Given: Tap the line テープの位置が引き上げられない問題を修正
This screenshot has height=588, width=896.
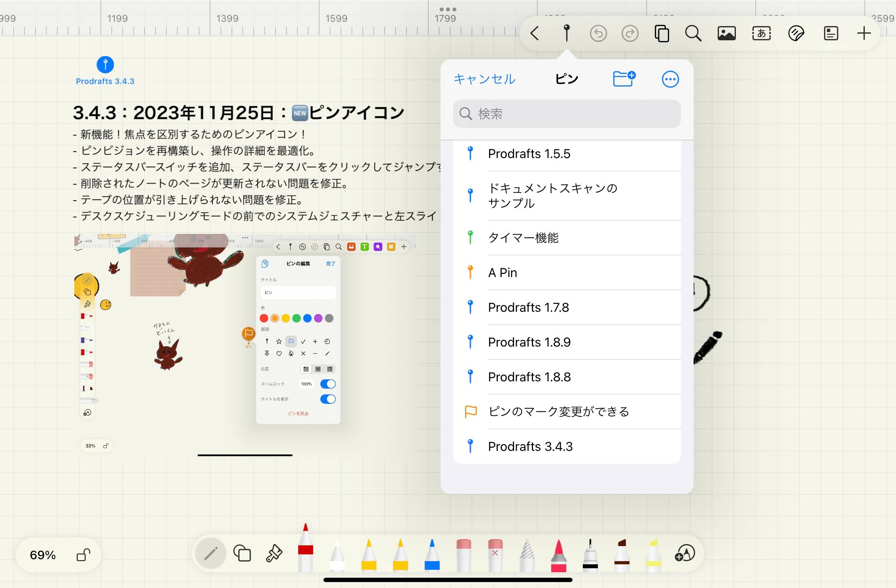Looking at the screenshot, I should [188, 200].
